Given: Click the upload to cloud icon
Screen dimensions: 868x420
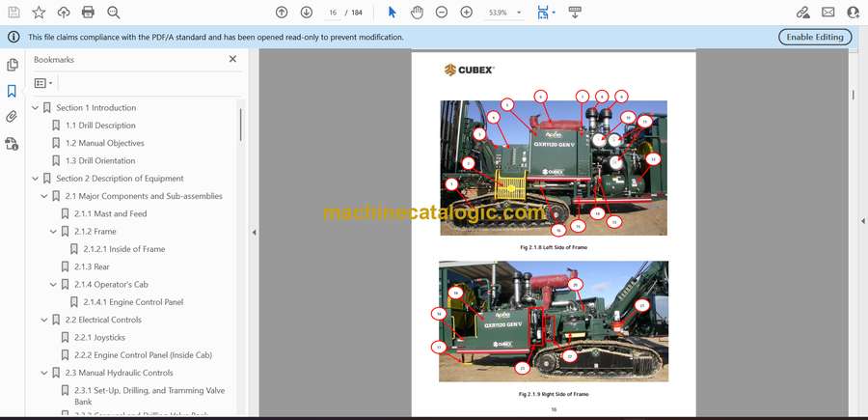Looking at the screenshot, I should coord(64,13).
